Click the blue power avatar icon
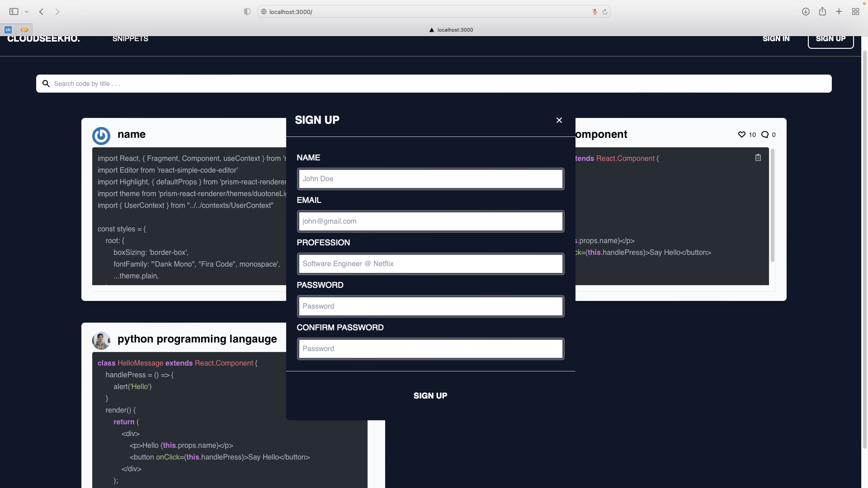868x488 pixels. (101, 136)
